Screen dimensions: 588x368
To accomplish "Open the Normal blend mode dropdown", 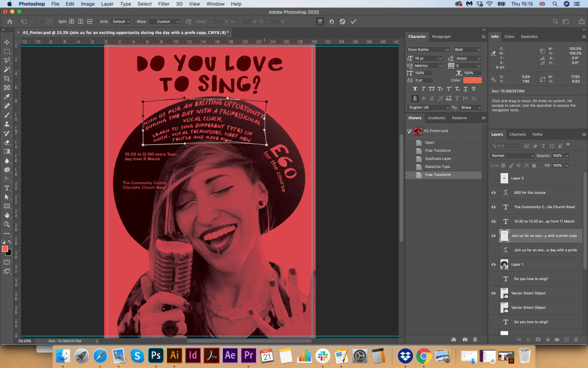I will pos(512,156).
